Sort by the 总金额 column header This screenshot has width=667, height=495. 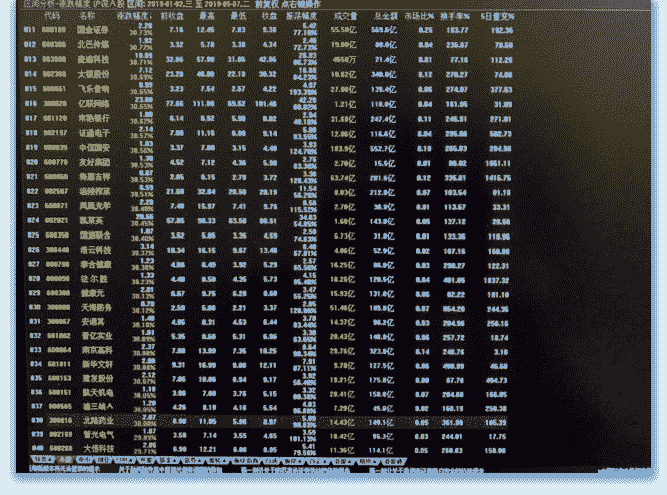(x=386, y=16)
